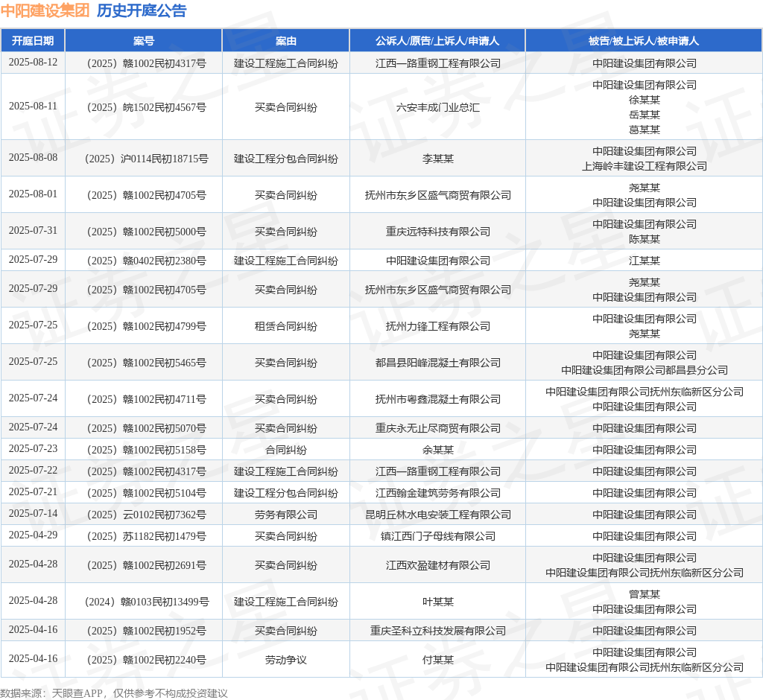This screenshot has width=763, height=700.
Task: Click defendant 上海岭丰建设工程有限公司
Action: click(645, 166)
